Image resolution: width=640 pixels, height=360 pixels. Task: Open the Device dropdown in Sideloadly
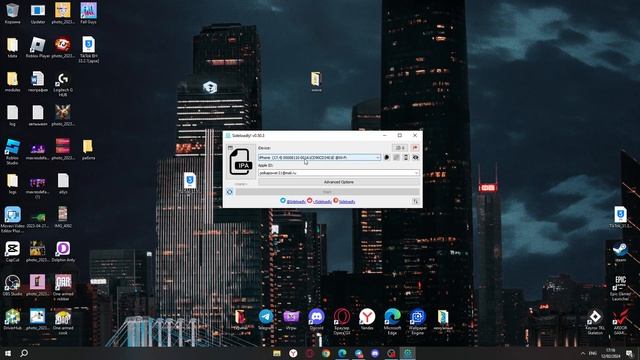[319, 158]
